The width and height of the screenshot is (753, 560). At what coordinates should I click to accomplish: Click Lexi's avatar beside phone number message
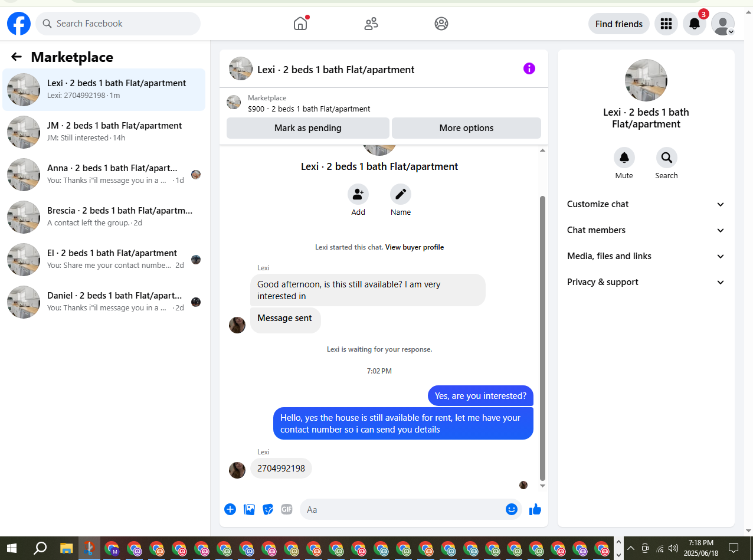(237, 470)
